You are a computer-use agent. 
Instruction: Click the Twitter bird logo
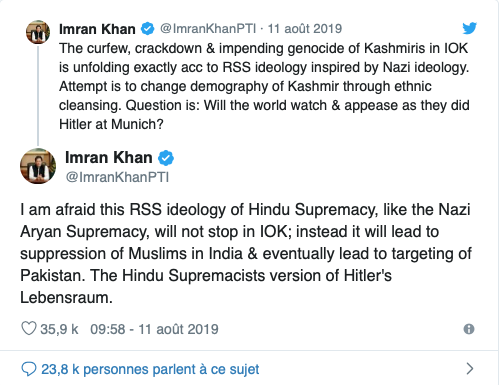click(x=469, y=28)
